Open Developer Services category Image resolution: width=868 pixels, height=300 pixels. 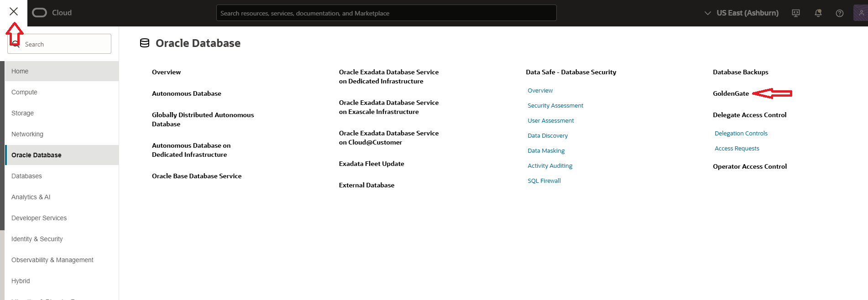pos(62,218)
